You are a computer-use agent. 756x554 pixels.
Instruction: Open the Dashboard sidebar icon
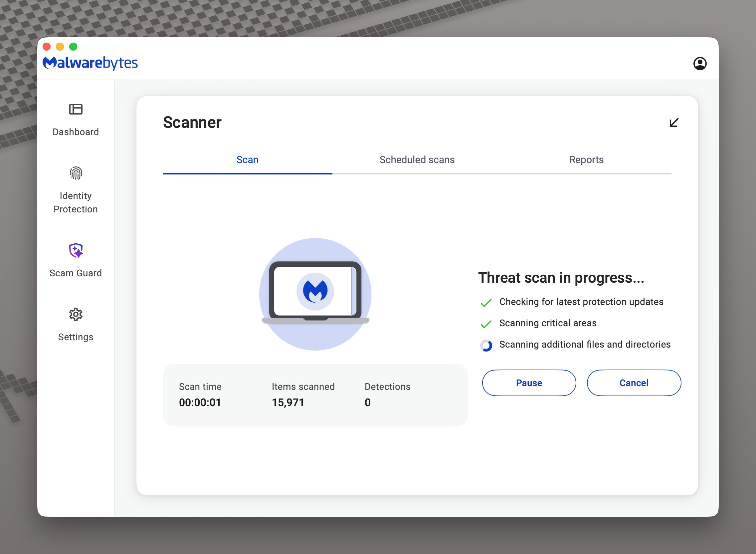[76, 109]
